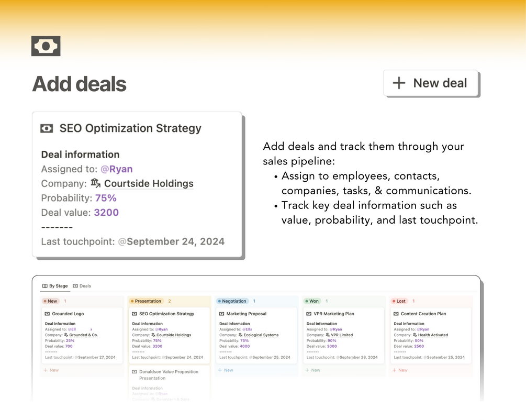The width and height of the screenshot is (526, 420).
Task: Click the Won stage label
Action: click(x=312, y=301)
